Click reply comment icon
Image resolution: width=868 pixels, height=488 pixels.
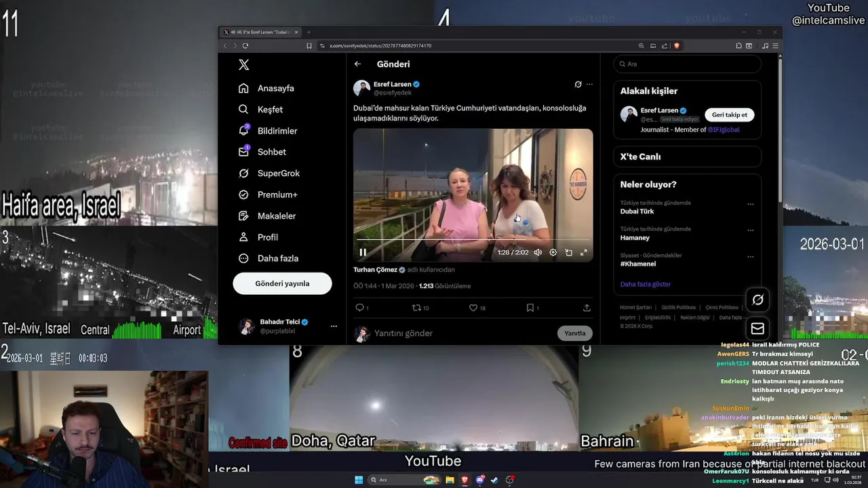click(x=360, y=308)
